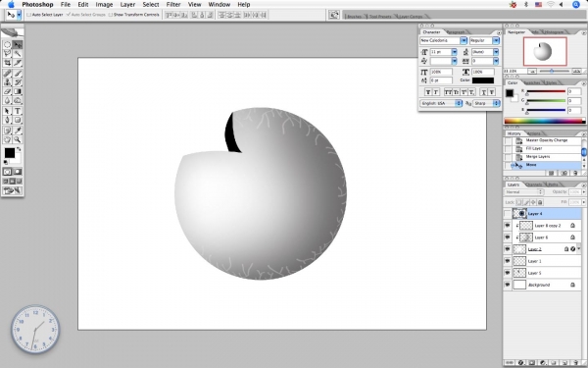The width and height of the screenshot is (588, 368).
Task: Switch to the Paragraph tab
Action: coord(456,32)
